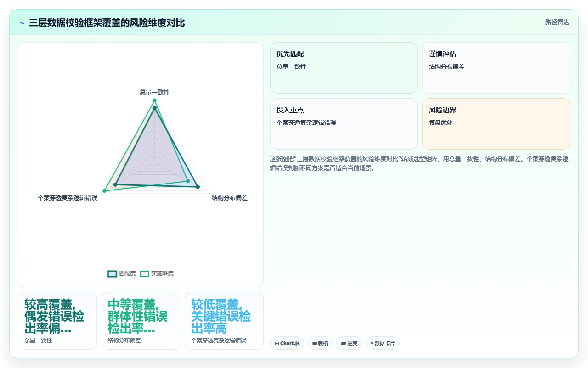
Task: Click the icon in the Chart.js chip
Action: pyautogui.click(x=277, y=343)
